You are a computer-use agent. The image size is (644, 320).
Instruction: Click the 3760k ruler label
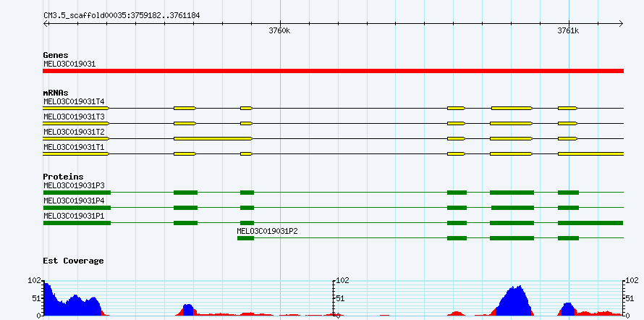(280, 31)
